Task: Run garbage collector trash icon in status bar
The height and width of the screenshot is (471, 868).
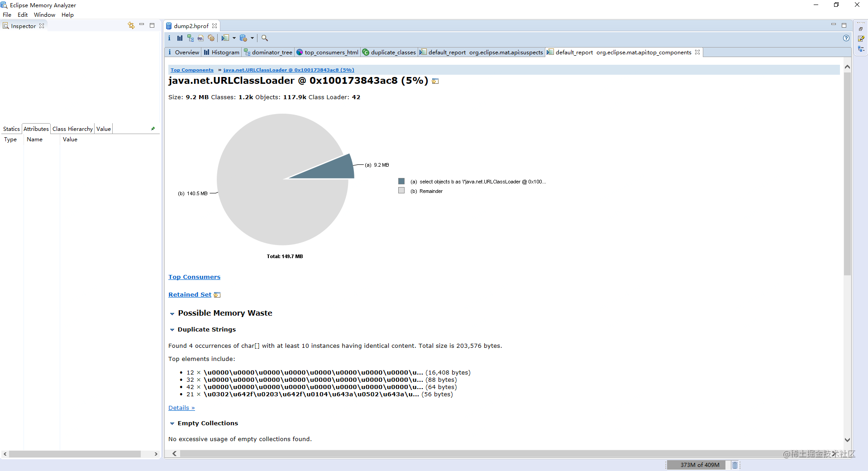Action: [734, 465]
